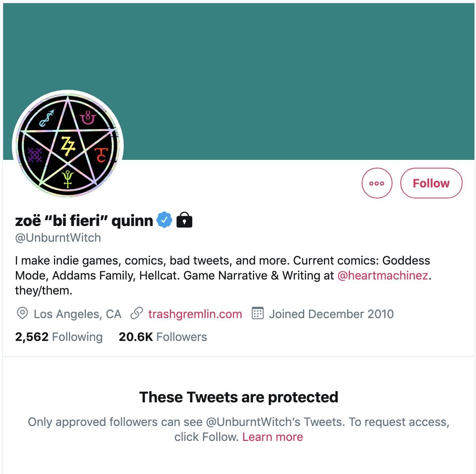Click the Learn more link

click(273, 437)
